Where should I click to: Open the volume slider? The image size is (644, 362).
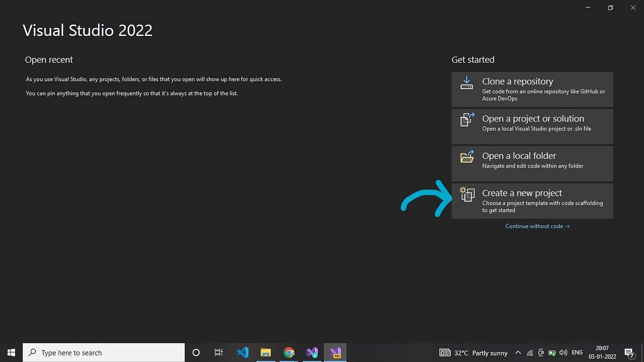click(x=563, y=352)
